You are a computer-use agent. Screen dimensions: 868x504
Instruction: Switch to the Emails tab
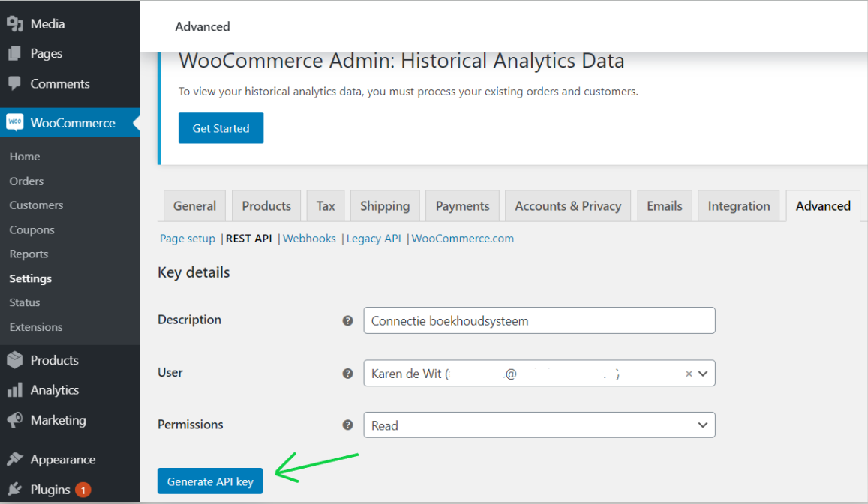pos(664,205)
